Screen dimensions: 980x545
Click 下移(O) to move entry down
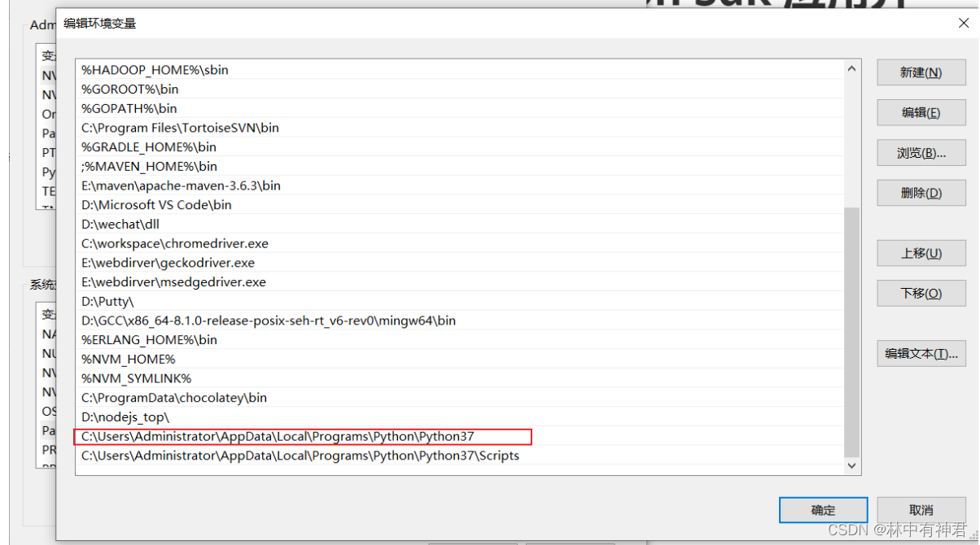point(921,293)
